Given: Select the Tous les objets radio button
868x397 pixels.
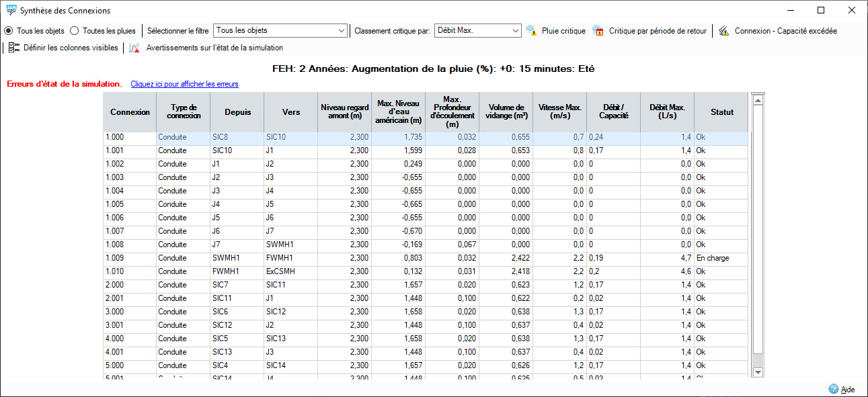Looking at the screenshot, I should click(x=9, y=31).
